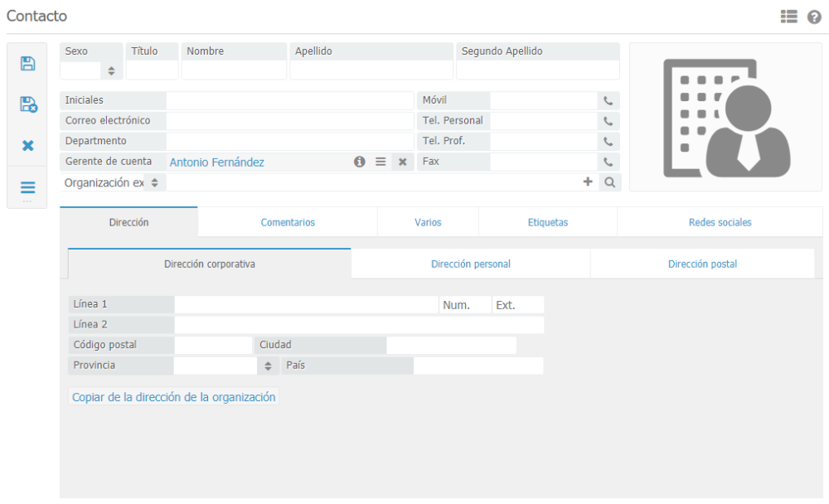Click the save contact icon
The image size is (829, 504).
pos(27,64)
